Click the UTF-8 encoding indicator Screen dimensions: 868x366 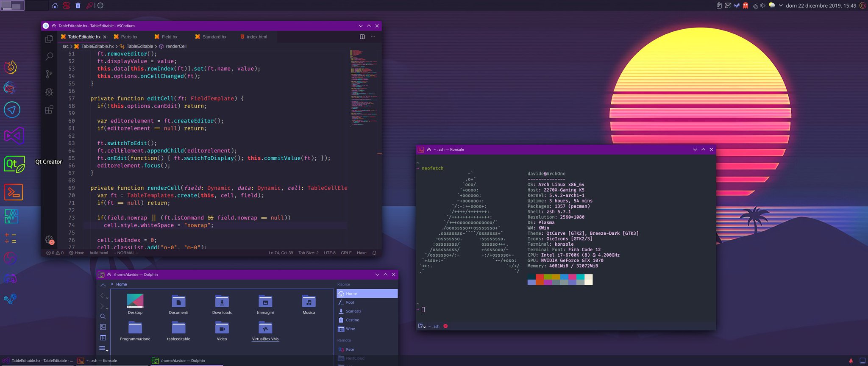point(330,253)
